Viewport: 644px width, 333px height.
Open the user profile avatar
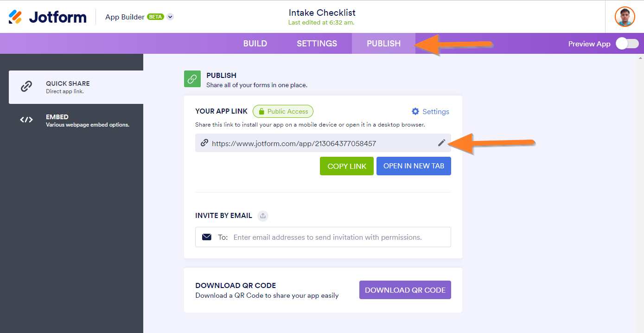click(625, 17)
